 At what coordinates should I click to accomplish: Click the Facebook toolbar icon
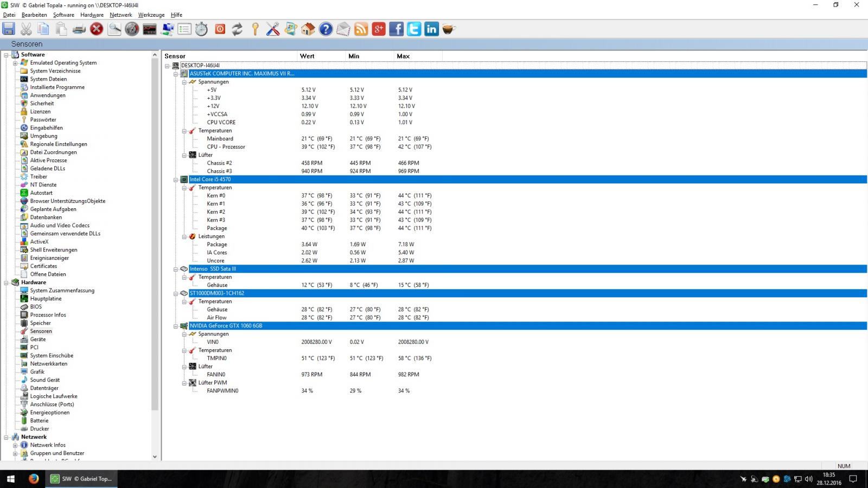(x=397, y=29)
